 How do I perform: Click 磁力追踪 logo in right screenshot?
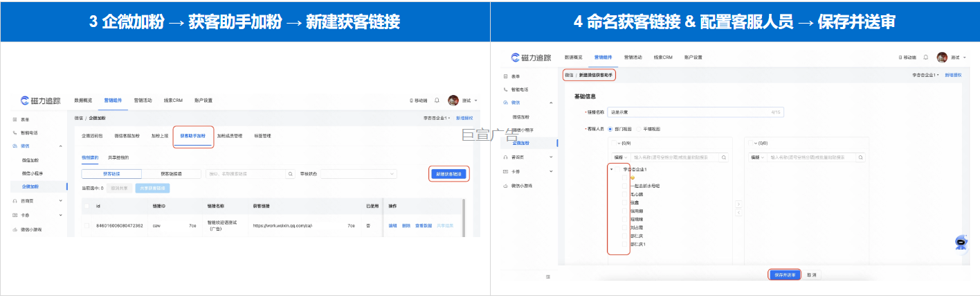(x=531, y=58)
